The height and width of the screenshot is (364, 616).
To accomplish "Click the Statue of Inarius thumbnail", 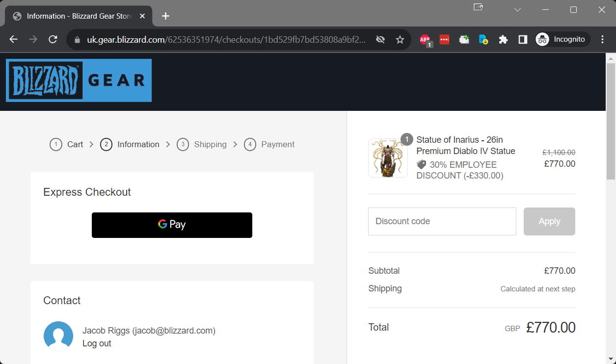I will coord(388,157).
